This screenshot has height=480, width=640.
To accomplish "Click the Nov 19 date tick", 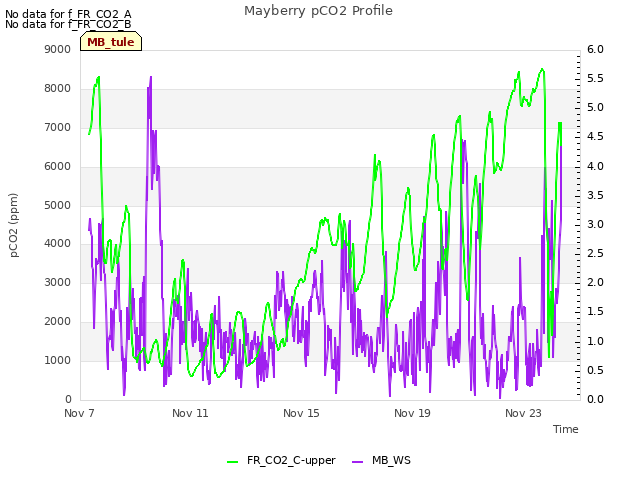I will coord(412,413).
